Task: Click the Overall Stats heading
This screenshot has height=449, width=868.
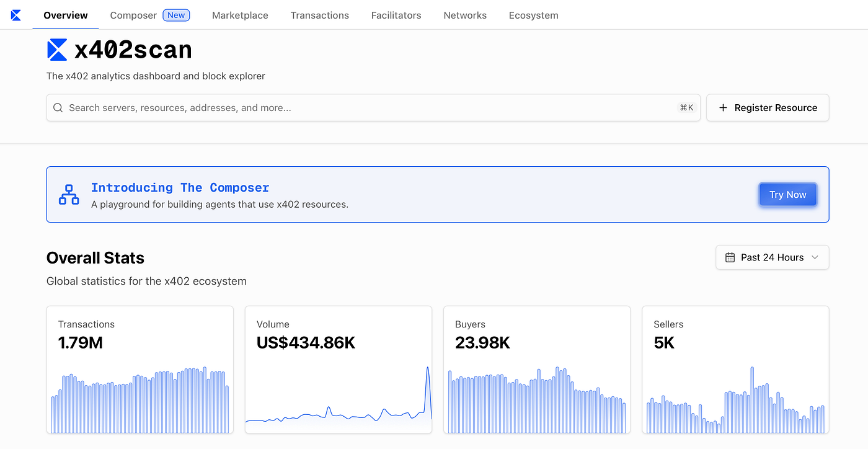Action: [x=95, y=258]
